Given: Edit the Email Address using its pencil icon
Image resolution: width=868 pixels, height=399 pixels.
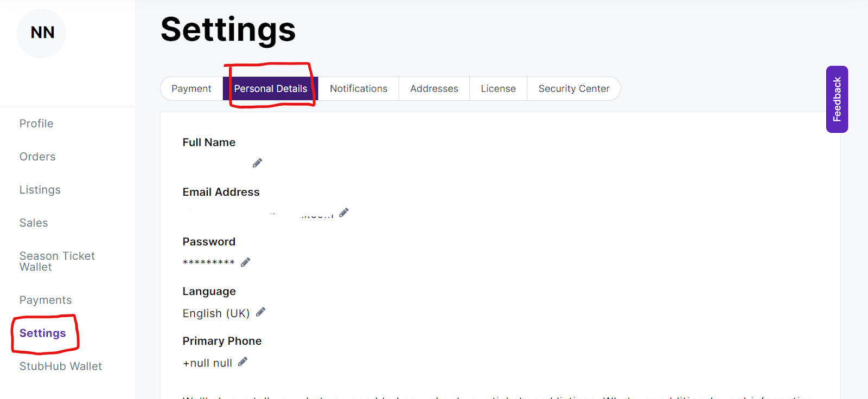Looking at the screenshot, I should point(344,213).
